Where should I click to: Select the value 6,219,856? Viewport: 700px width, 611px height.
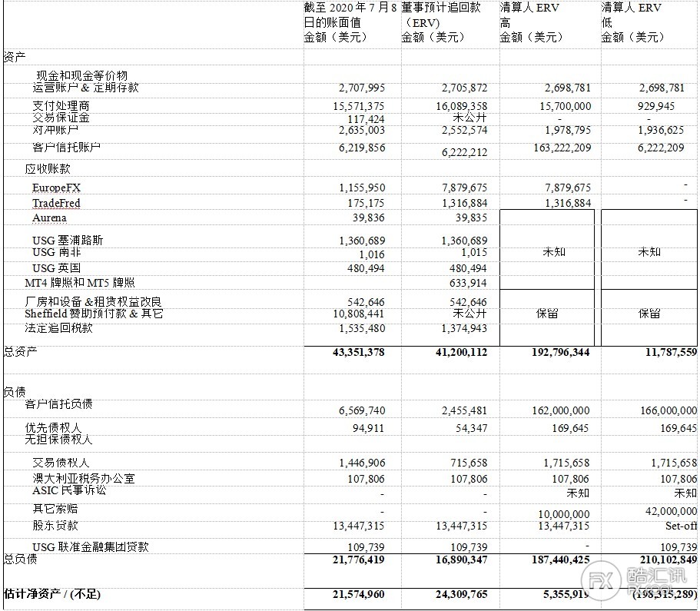click(x=362, y=148)
